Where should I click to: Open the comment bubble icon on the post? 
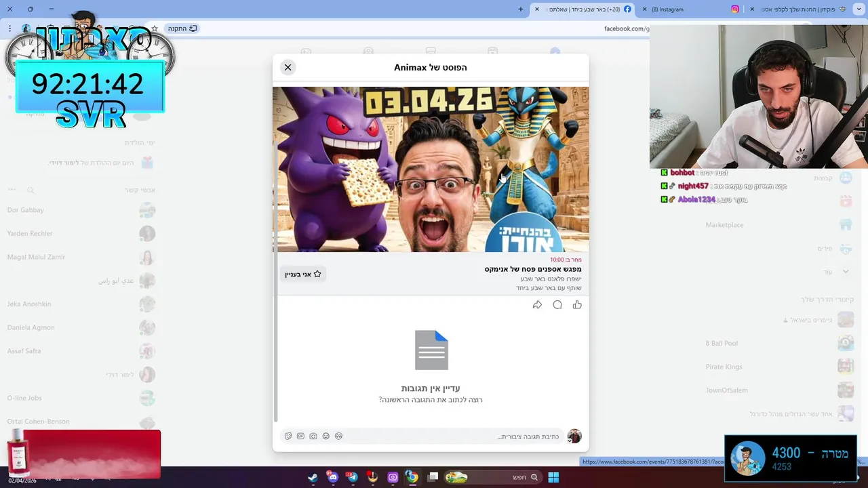(557, 305)
